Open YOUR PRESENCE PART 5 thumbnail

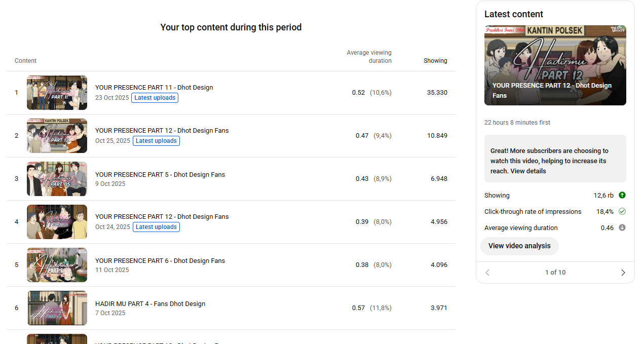click(57, 179)
